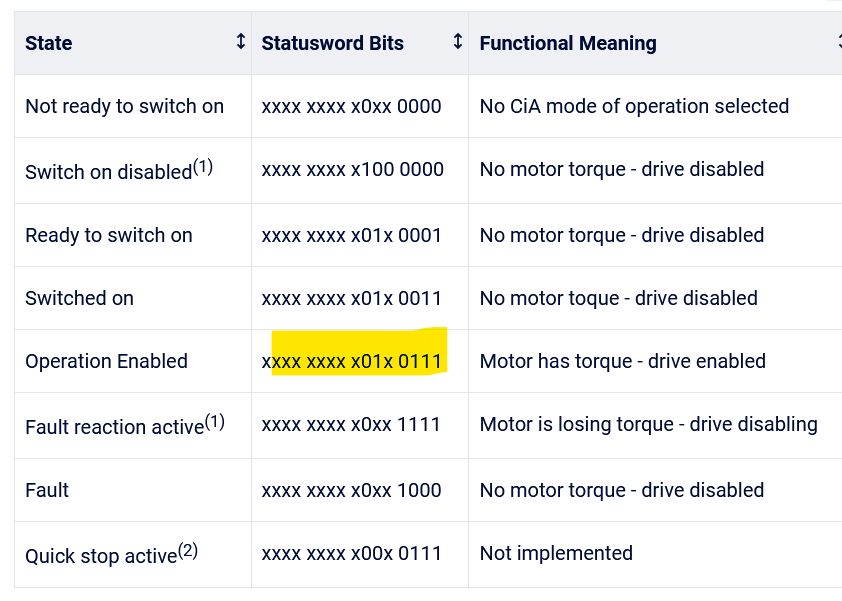Select the Operation Enabled state cell
This screenshot has width=842, height=601.
[106, 361]
